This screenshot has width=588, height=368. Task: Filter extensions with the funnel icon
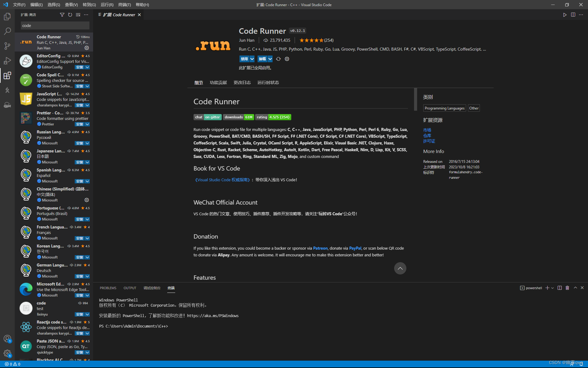[x=62, y=15]
